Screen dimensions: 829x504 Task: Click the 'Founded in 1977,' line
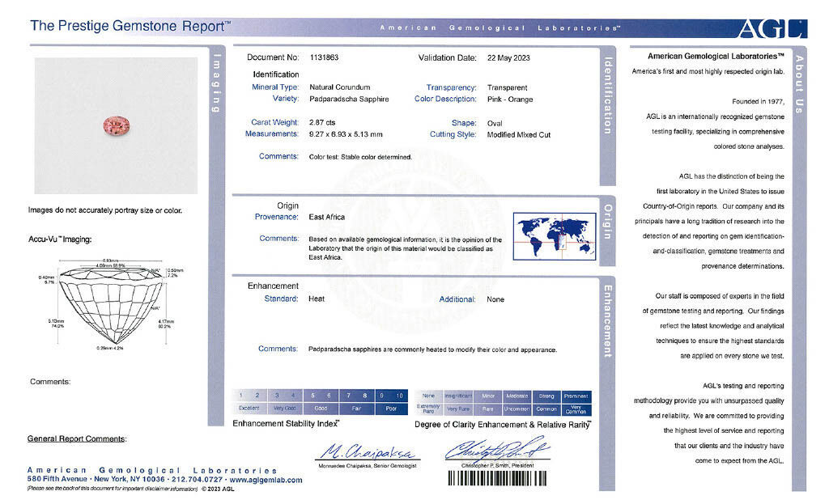(758, 101)
